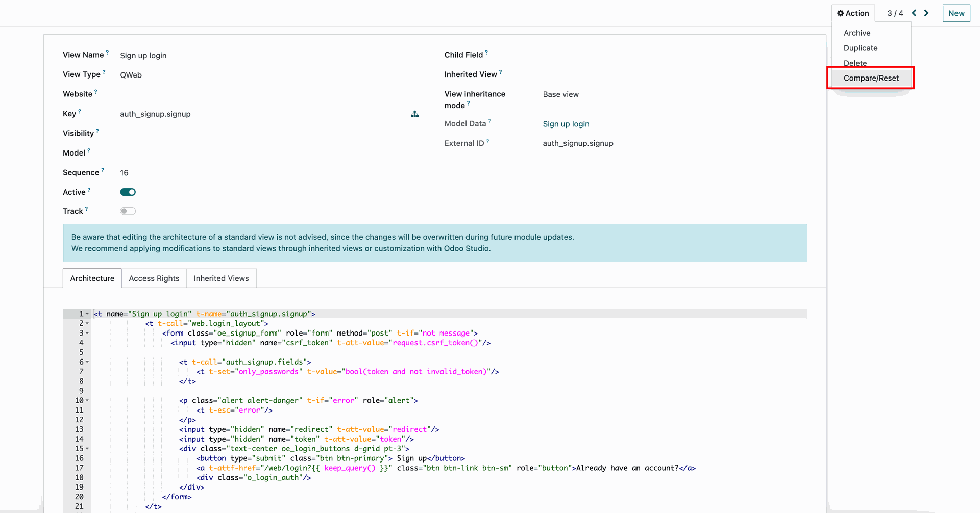Viewport: 980px width, 513px height.
Task: Click code text 'Already have an account?'
Action: 627,468
